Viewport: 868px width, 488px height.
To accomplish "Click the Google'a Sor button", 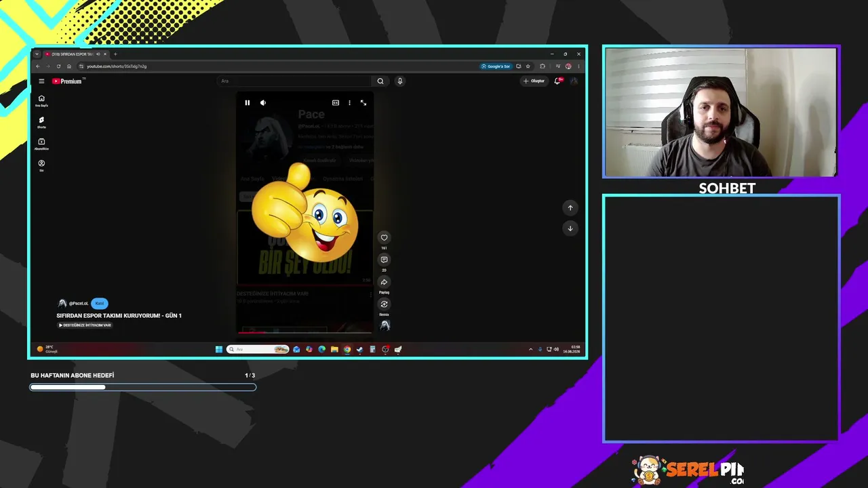I will (x=496, y=66).
